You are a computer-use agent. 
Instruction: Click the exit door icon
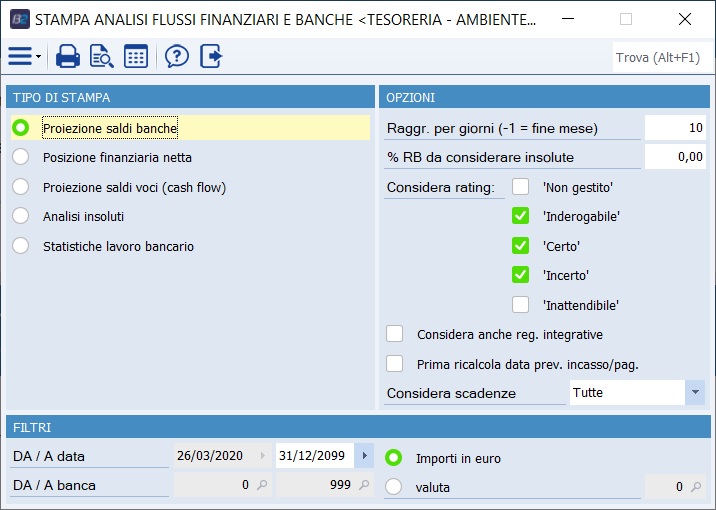(210, 56)
